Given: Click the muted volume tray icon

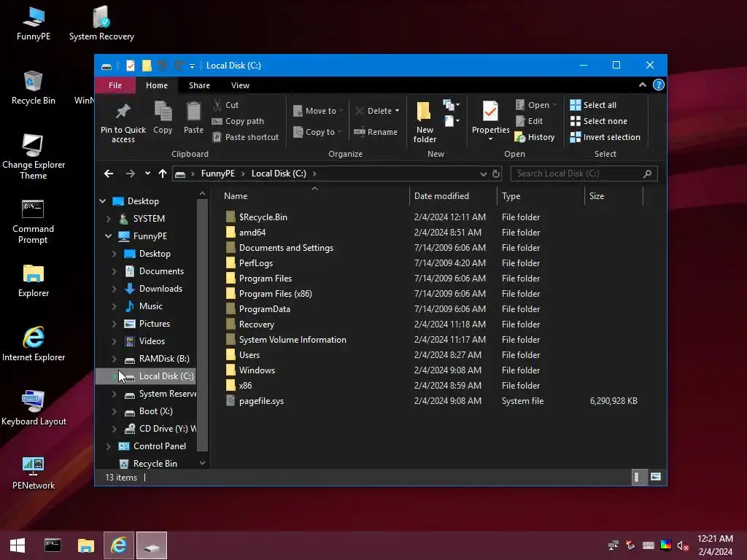Looking at the screenshot, I should tap(683, 545).
